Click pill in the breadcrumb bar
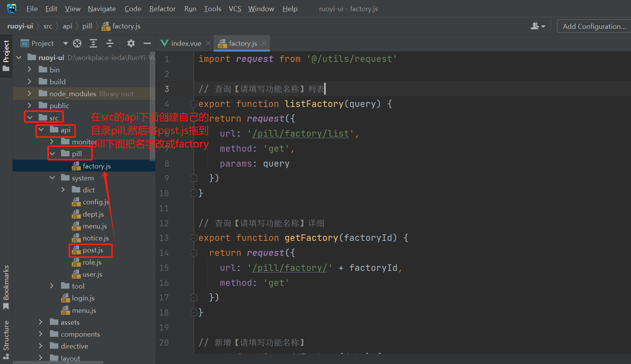631x364 pixels. (87, 26)
